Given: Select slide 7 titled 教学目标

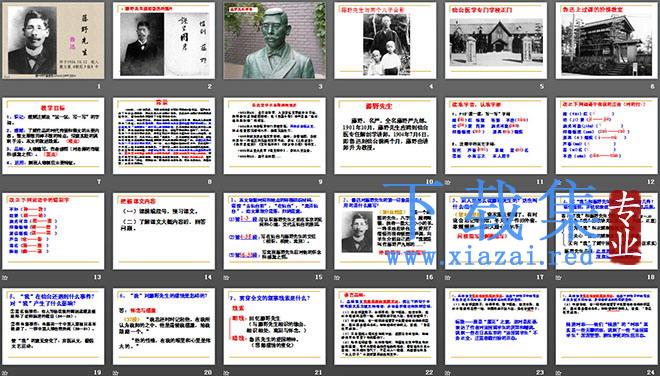Looking at the screenshot, I should pyautogui.click(x=53, y=136).
